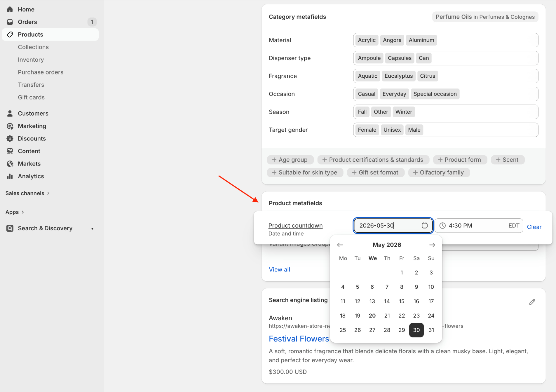Screen dimensions: 556x392
Task: Select May 25 in the calendar
Action: click(343, 330)
